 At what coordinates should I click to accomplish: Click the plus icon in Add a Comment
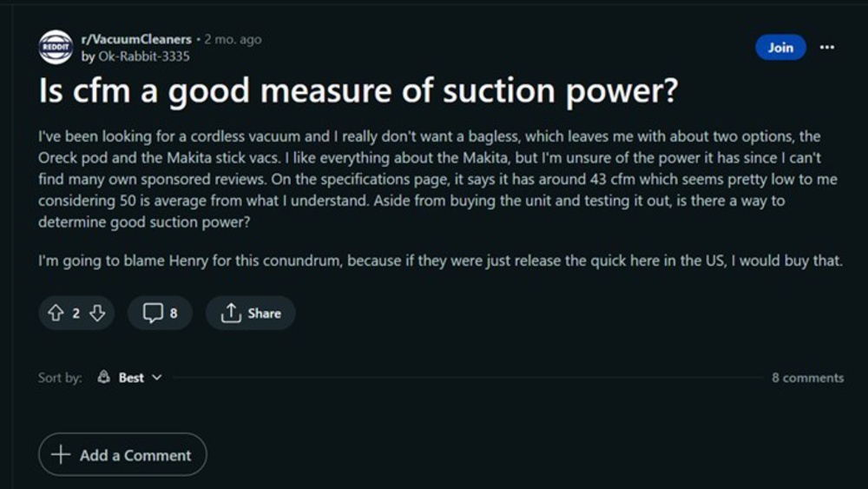click(61, 455)
